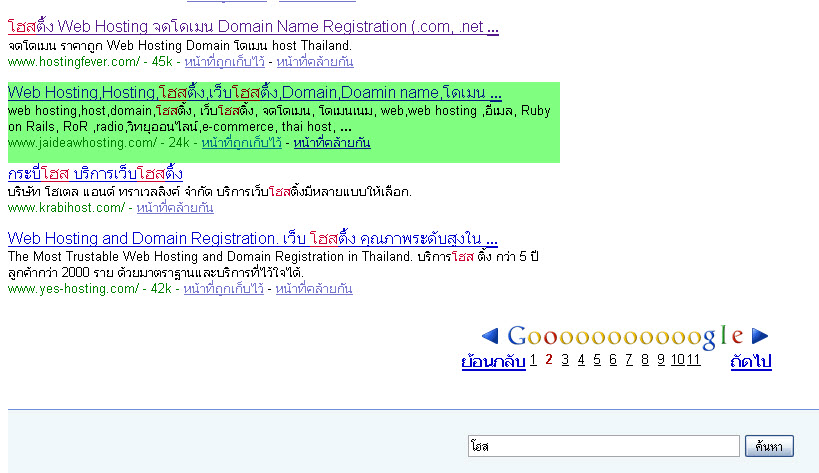
Task: Go to results page 5
Action: point(597,360)
